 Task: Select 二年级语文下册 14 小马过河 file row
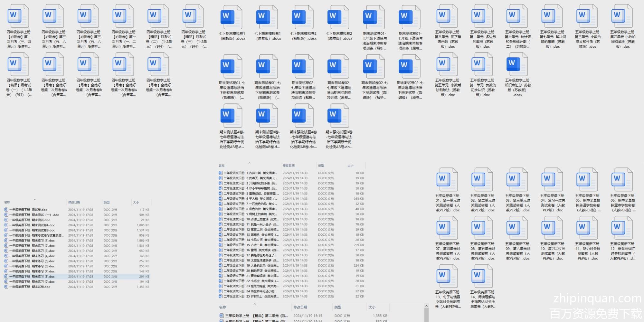point(251,240)
